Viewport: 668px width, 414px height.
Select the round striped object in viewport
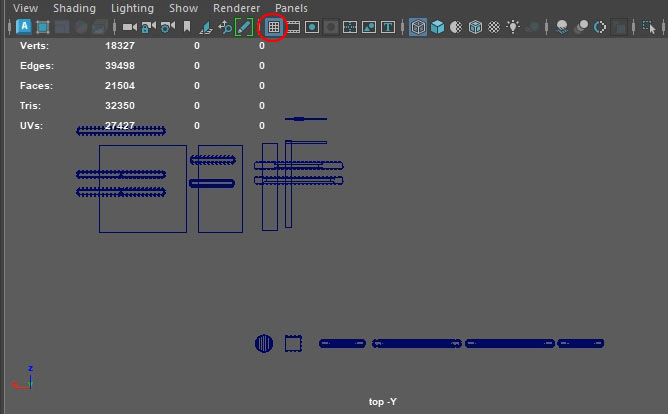point(264,343)
